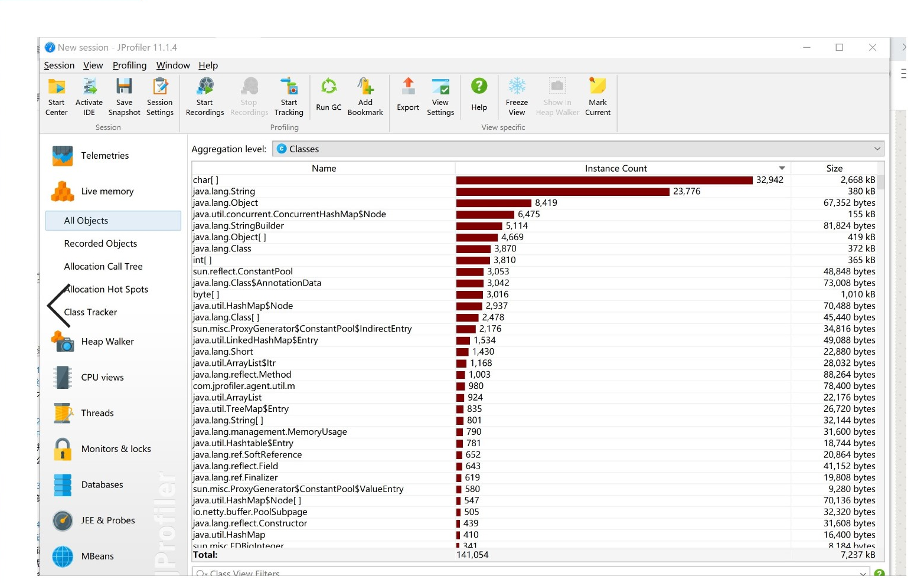This screenshot has width=924, height=583.
Task: Open the Start Center
Action: [57, 97]
